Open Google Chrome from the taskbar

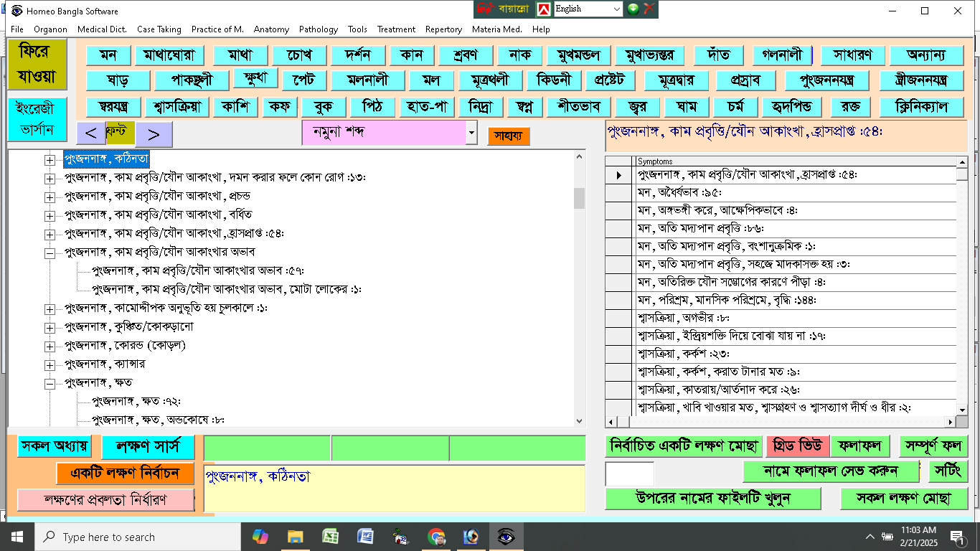[436, 537]
